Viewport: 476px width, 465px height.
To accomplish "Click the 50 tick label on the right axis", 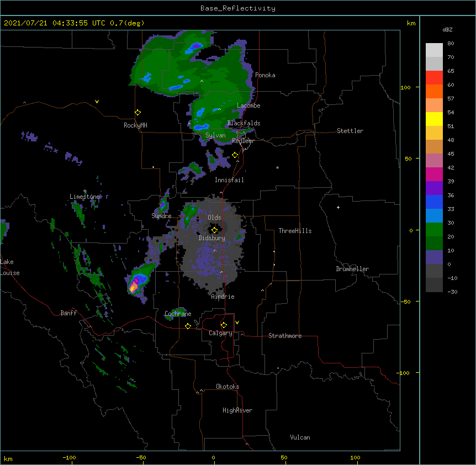I will click(408, 158).
